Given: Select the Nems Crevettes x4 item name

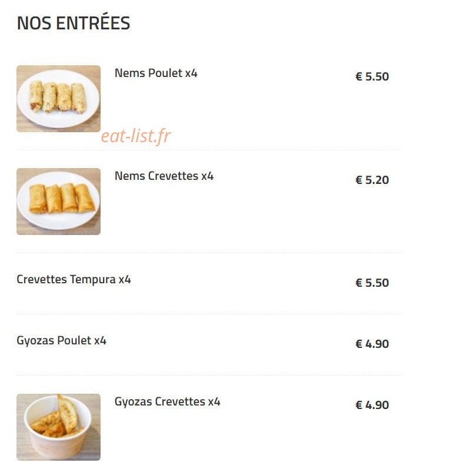Looking at the screenshot, I should click(164, 176).
